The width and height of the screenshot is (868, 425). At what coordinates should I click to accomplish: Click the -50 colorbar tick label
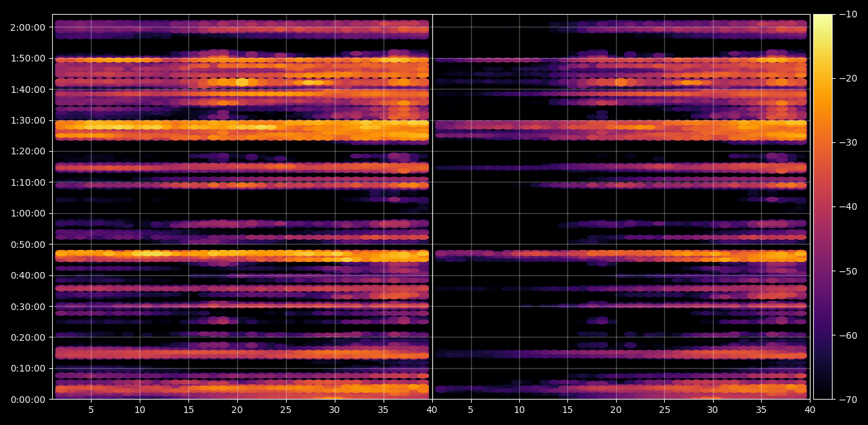point(848,271)
